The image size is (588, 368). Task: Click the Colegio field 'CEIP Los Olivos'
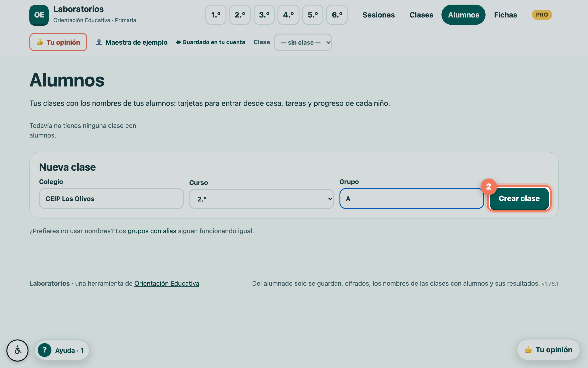pos(111,198)
